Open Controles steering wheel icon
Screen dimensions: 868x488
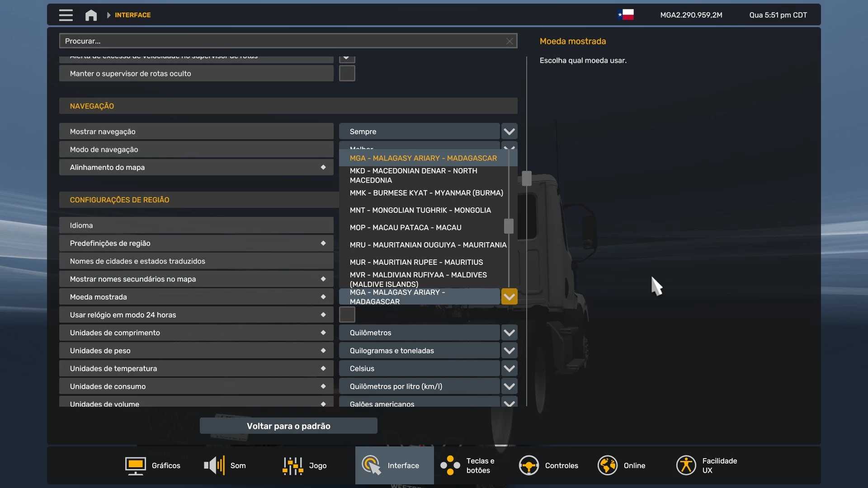coord(528,465)
